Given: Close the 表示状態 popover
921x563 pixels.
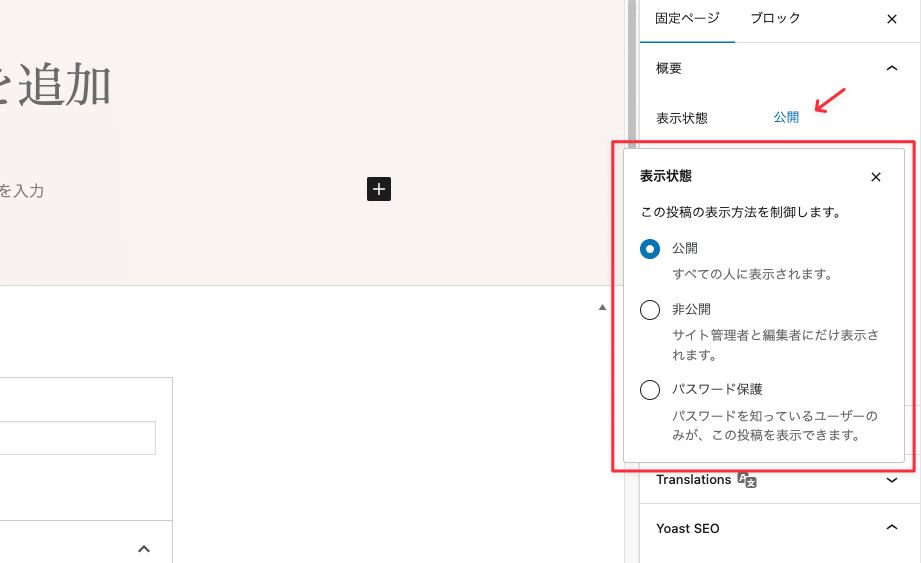Looking at the screenshot, I should pos(876,177).
